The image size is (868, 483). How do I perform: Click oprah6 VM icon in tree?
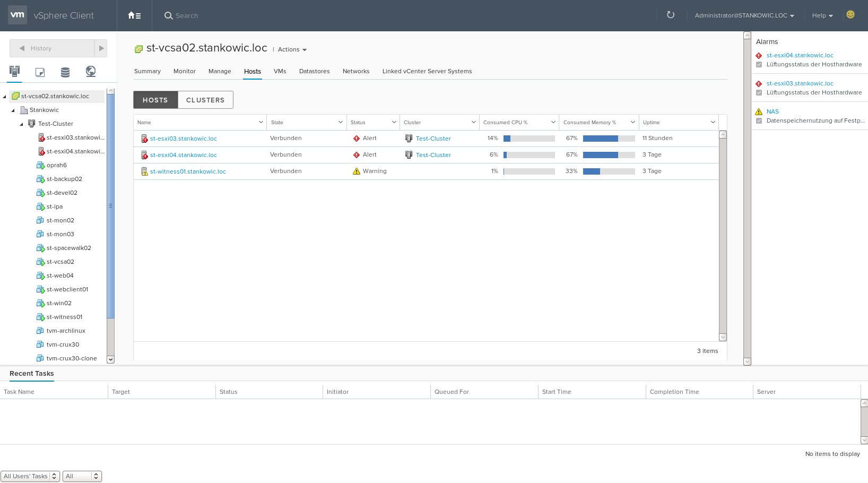pyautogui.click(x=40, y=165)
